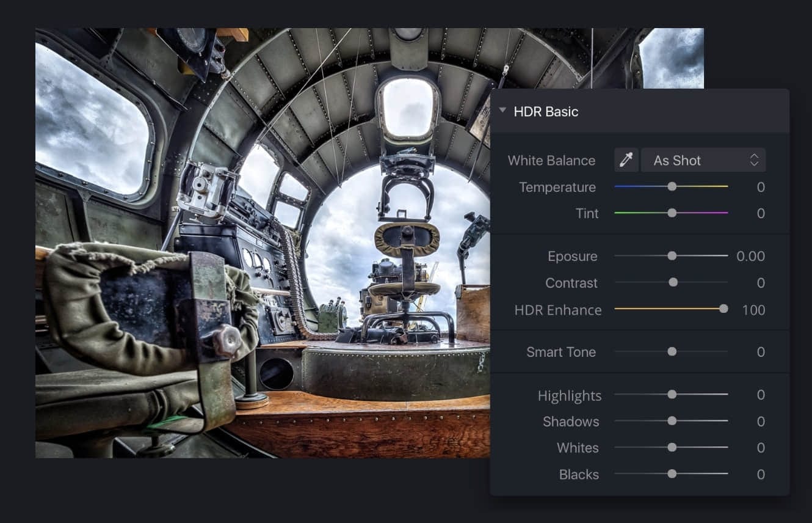Image resolution: width=812 pixels, height=523 pixels.
Task: Click the White Balance label
Action: coord(551,161)
